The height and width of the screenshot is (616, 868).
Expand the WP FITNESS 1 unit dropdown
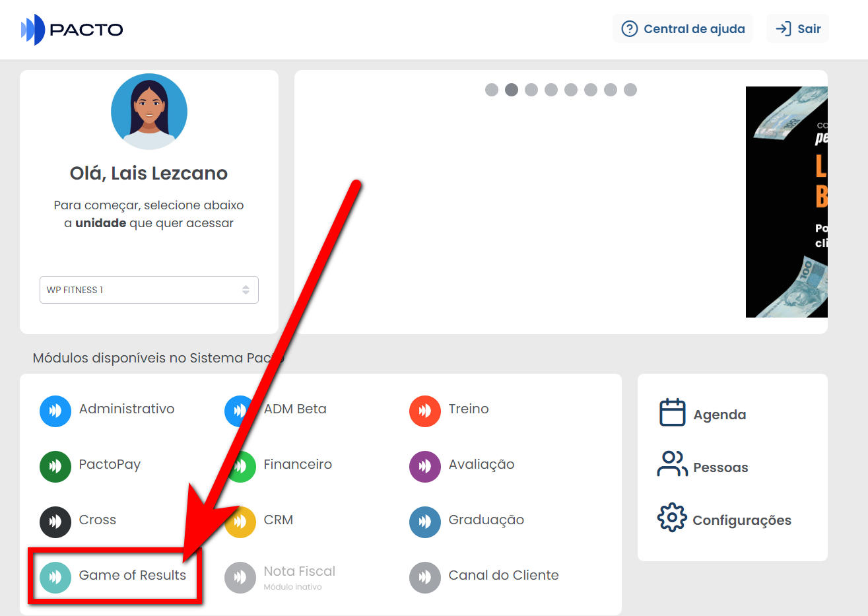pos(149,290)
